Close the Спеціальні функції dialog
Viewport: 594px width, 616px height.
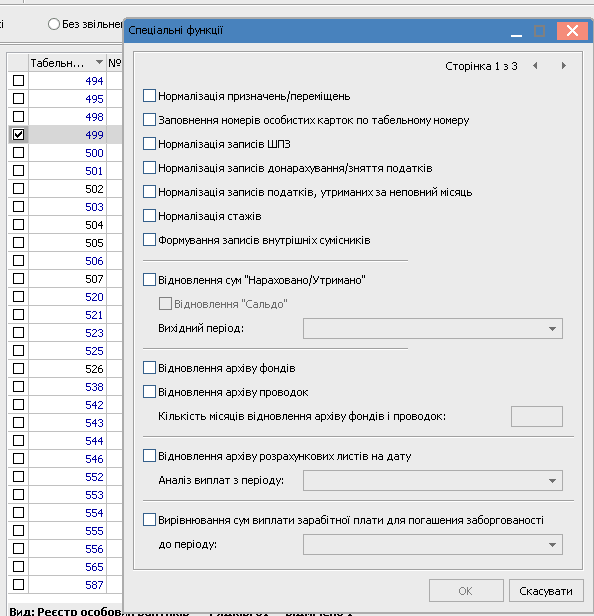(572, 30)
